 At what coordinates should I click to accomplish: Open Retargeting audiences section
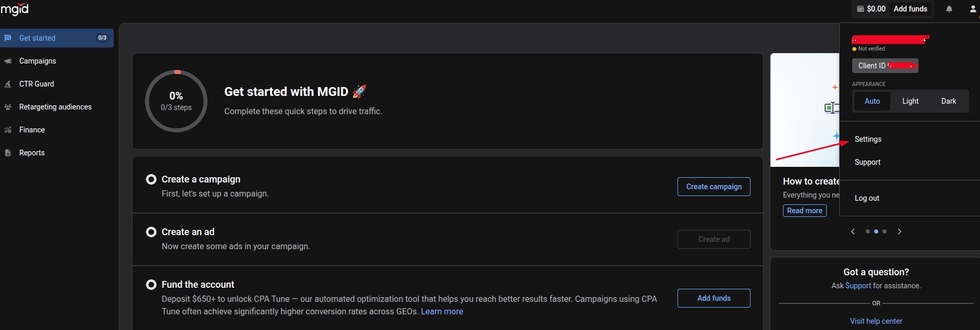click(56, 107)
